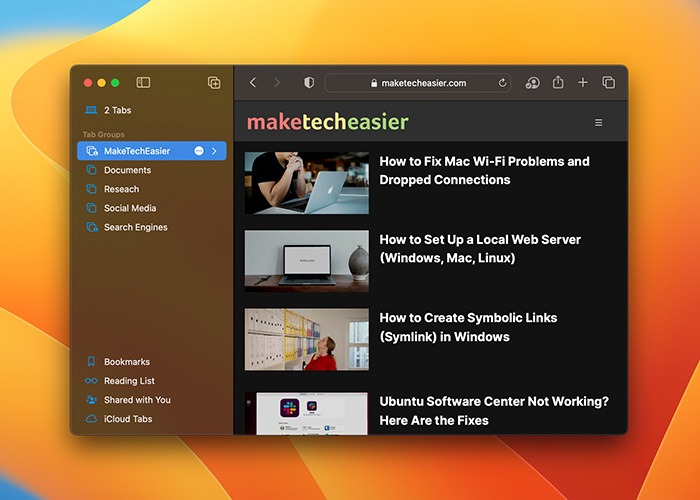
Task: Click the Local Web Server article thumbnail
Action: (x=307, y=261)
